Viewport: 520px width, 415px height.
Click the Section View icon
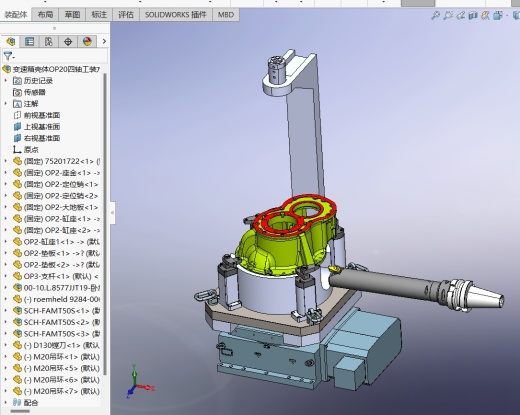pyautogui.click(x=473, y=15)
